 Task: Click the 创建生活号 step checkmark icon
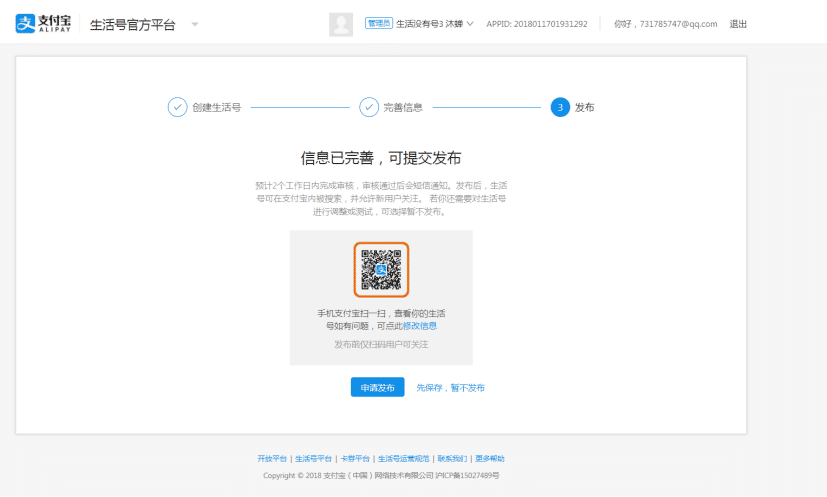coord(177,107)
